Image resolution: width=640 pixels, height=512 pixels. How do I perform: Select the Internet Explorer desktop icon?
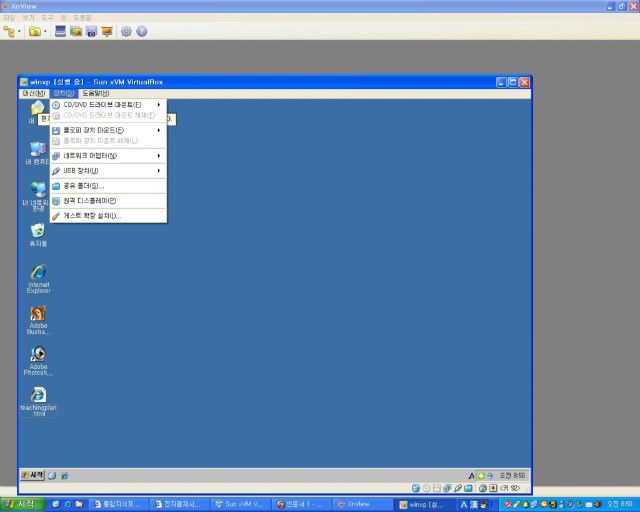pyautogui.click(x=38, y=279)
